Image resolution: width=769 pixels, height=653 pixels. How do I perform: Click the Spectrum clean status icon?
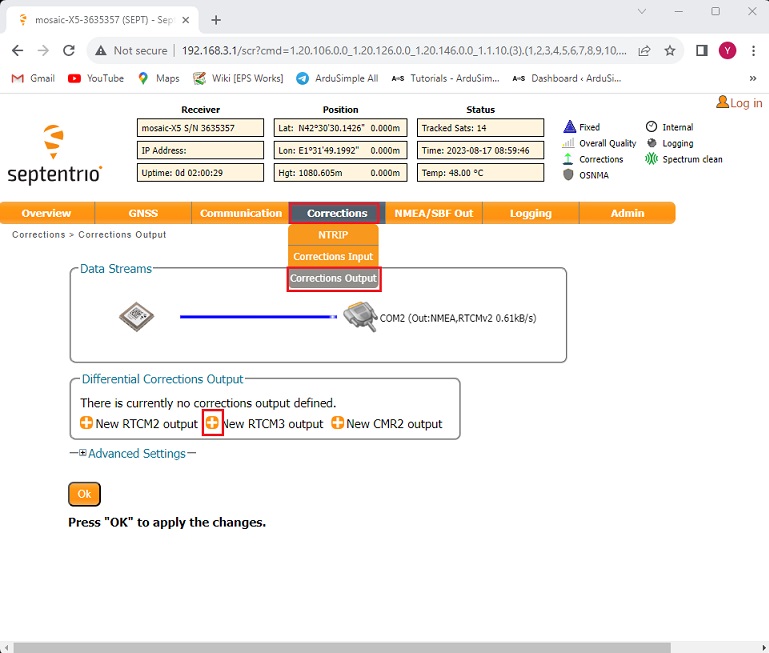(x=653, y=159)
